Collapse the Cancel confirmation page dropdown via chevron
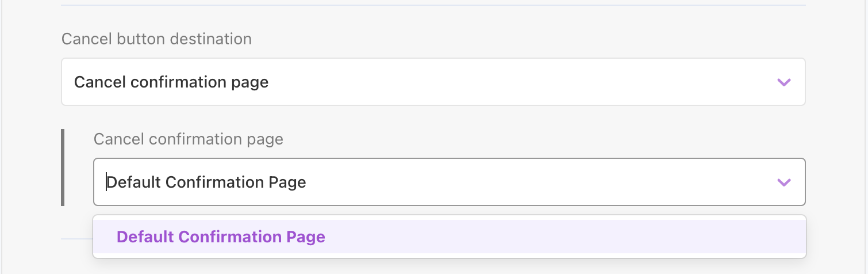The image size is (868, 274). 783,182
